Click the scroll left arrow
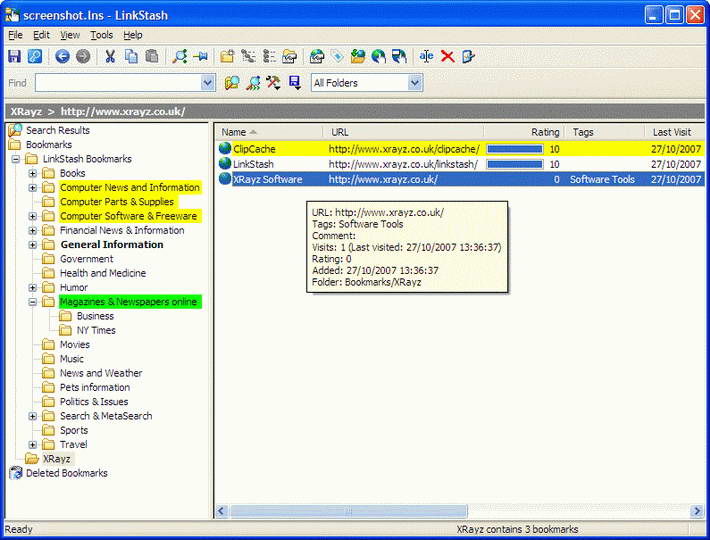The image size is (710, 540). point(221,511)
